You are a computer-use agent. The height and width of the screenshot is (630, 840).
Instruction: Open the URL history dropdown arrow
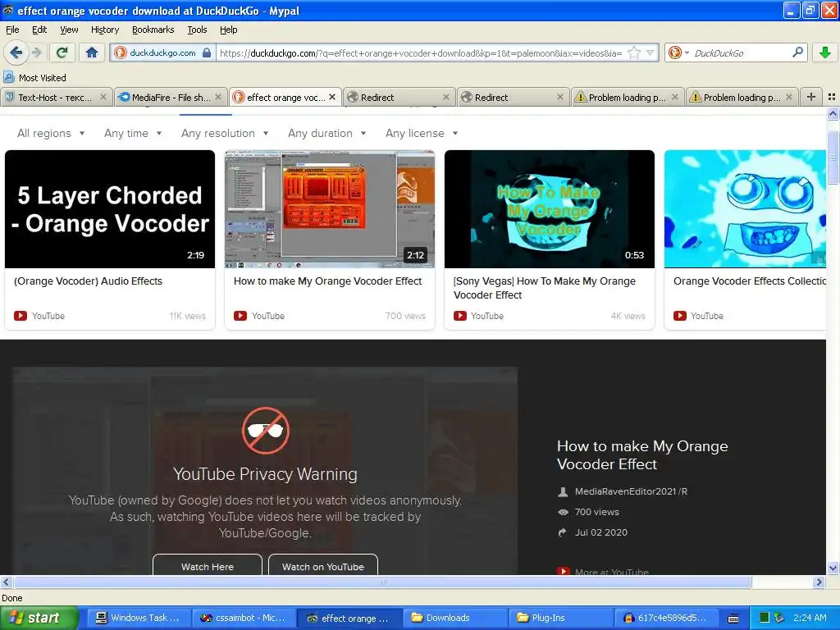point(650,52)
